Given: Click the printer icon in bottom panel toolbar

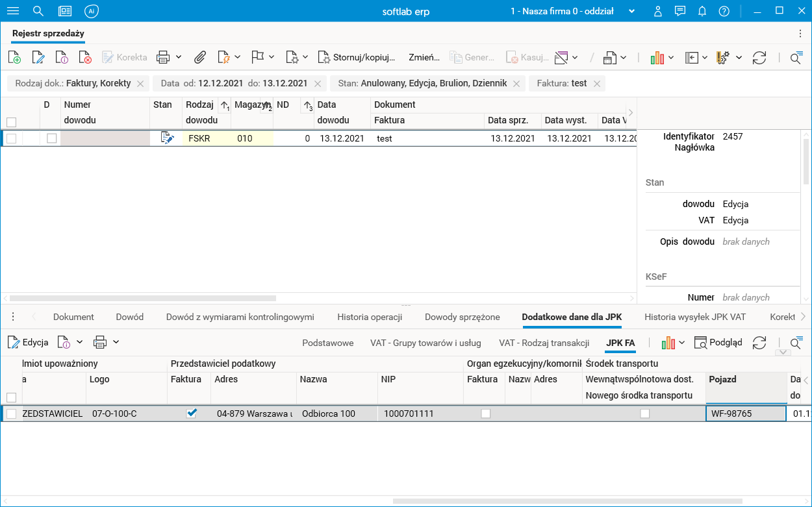Looking at the screenshot, I should click(x=100, y=342).
